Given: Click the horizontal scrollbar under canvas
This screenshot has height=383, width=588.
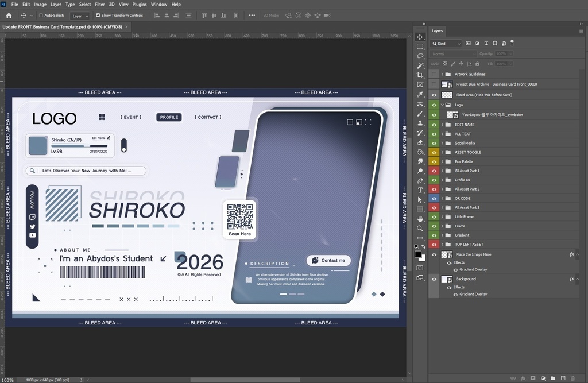Looking at the screenshot, I should [x=245, y=380].
